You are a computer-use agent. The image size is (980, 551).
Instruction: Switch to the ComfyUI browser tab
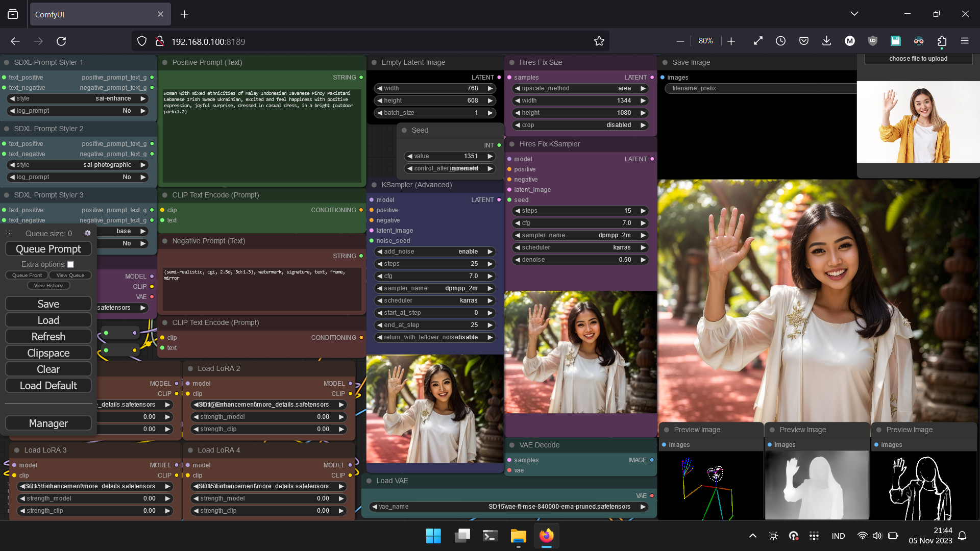[100, 14]
